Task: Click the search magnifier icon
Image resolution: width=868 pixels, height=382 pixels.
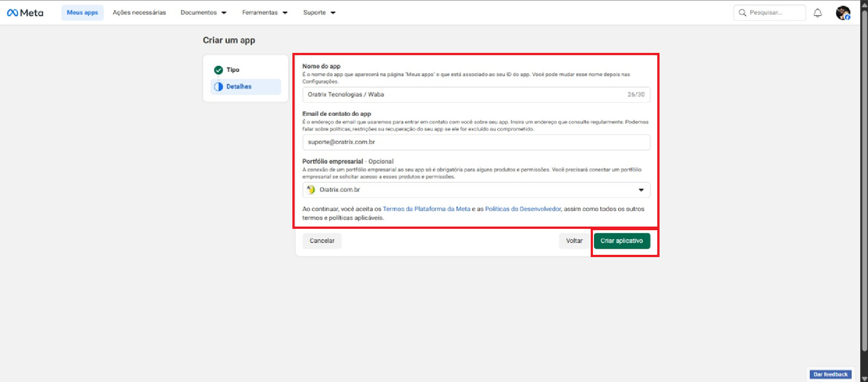Action: [x=742, y=13]
